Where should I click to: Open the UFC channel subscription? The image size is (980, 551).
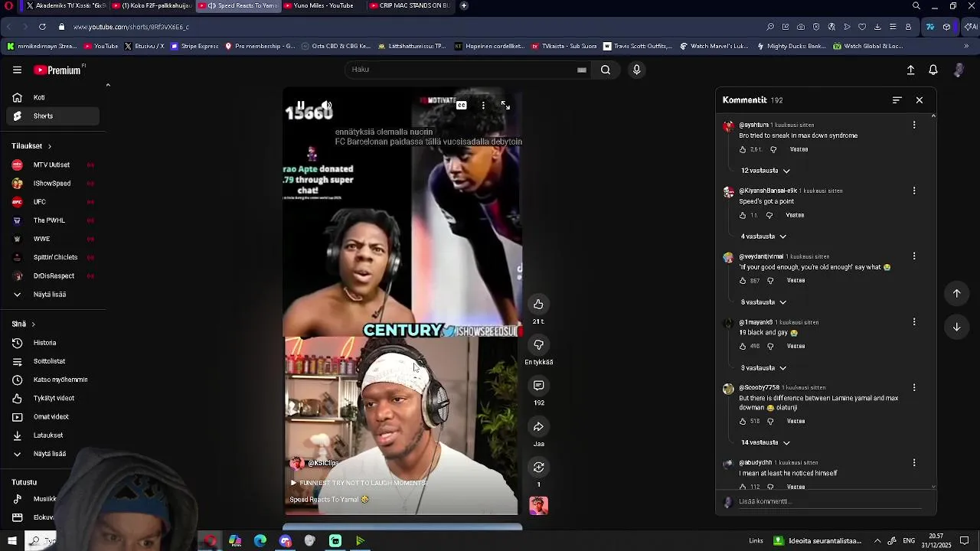coord(54,202)
